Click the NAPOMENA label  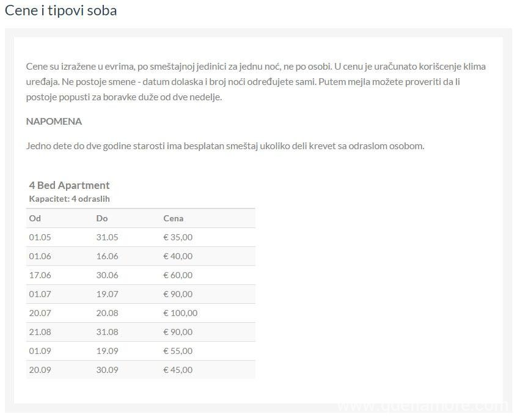pos(54,122)
